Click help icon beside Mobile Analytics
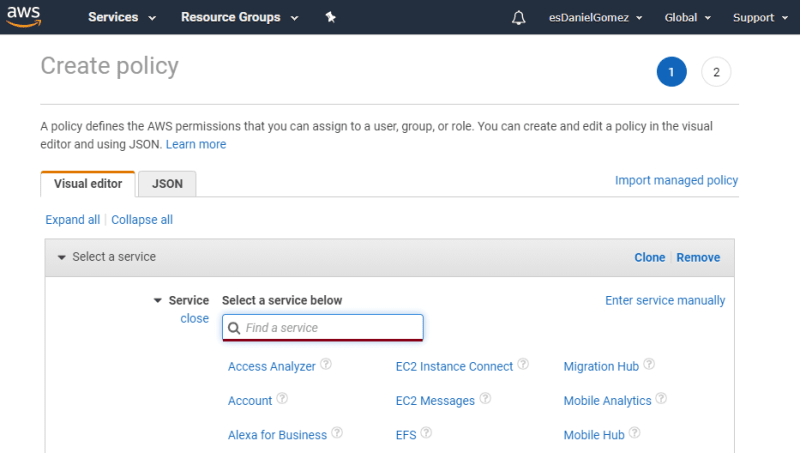Image resolution: width=800 pixels, height=453 pixels. tap(661, 398)
